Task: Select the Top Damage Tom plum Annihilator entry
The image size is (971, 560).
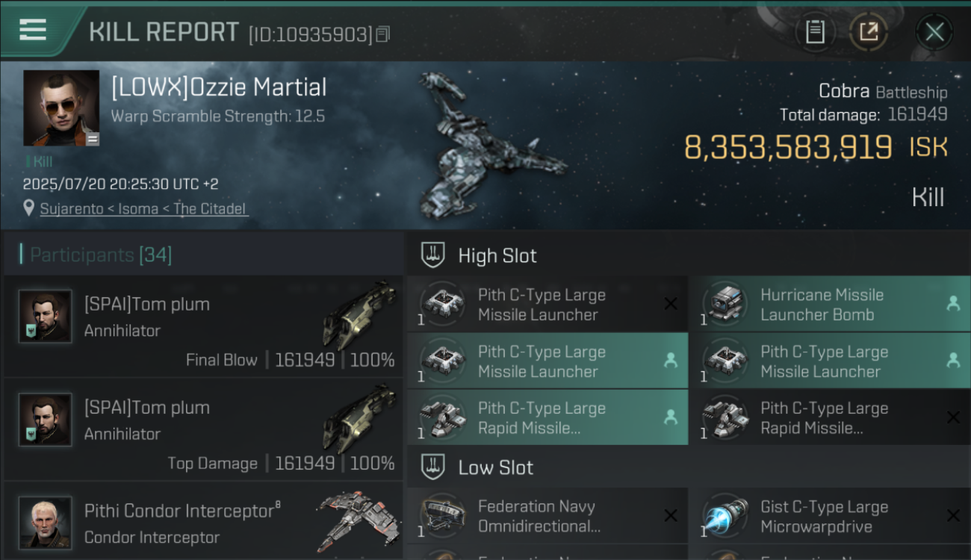Action: pyautogui.click(x=203, y=429)
